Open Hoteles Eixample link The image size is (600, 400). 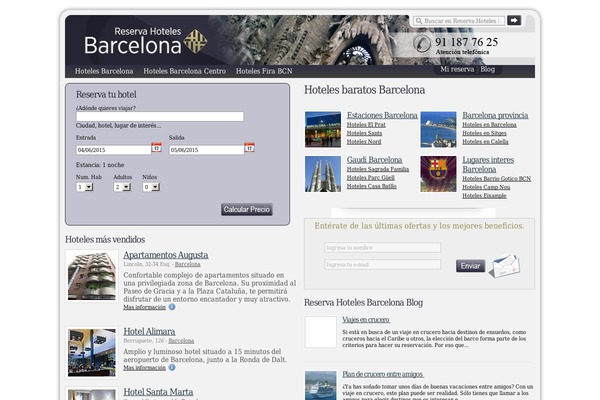[484, 196]
